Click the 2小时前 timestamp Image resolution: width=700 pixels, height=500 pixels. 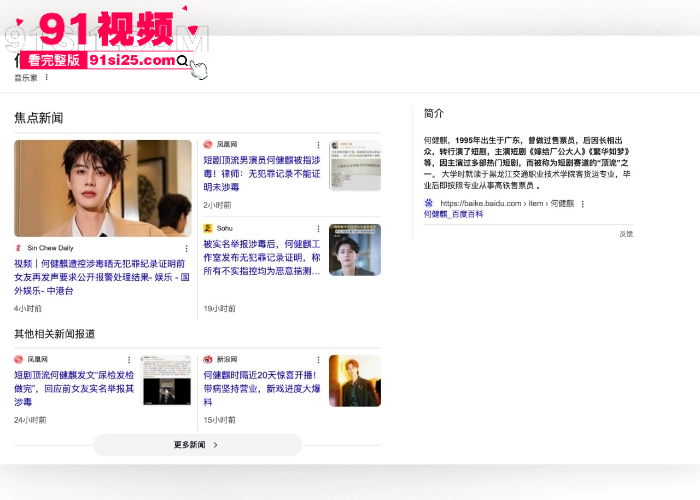tap(217, 205)
